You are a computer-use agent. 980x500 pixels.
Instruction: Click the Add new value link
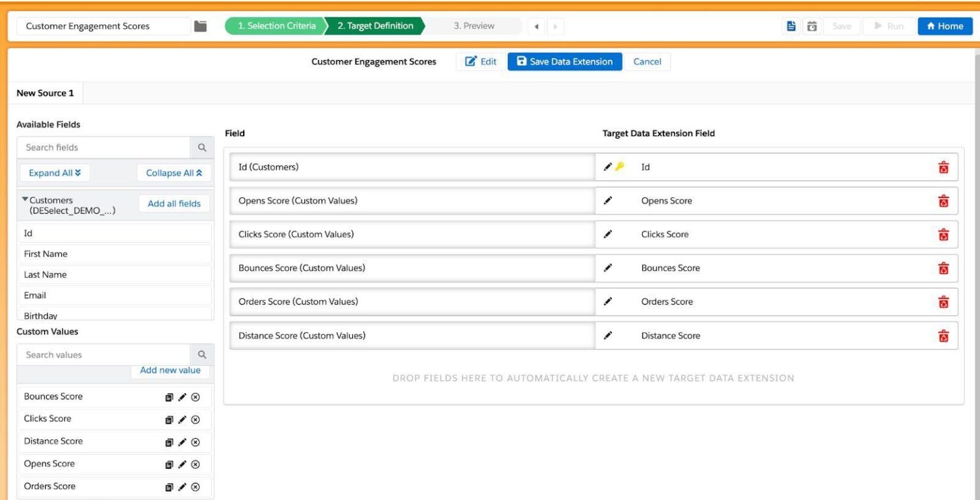coord(170,370)
